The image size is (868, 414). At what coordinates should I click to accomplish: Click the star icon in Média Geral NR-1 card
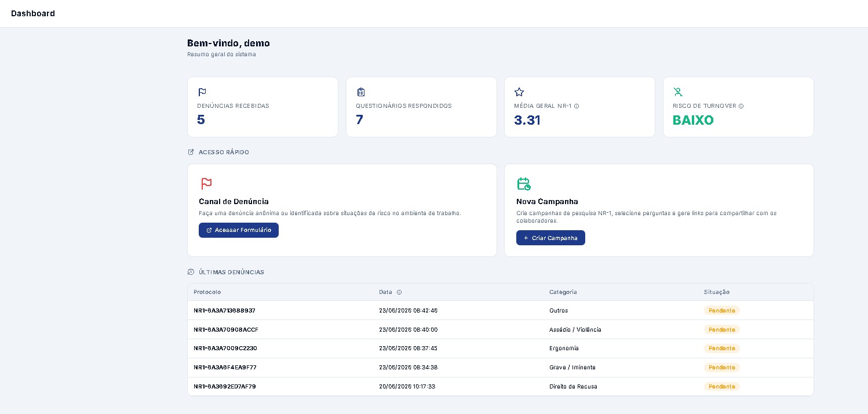(519, 92)
